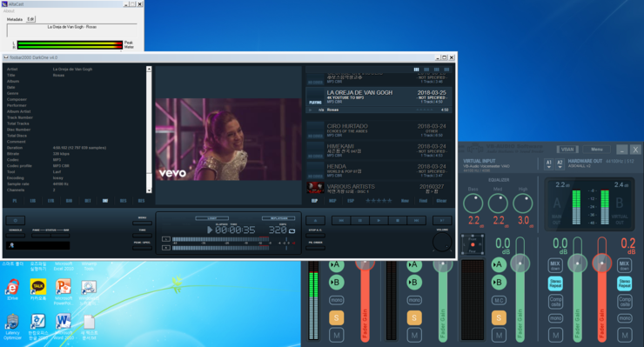Viewport: 644px width, 347px height.
Task: Click the Rosas track row in playlist
Action: click(x=379, y=110)
